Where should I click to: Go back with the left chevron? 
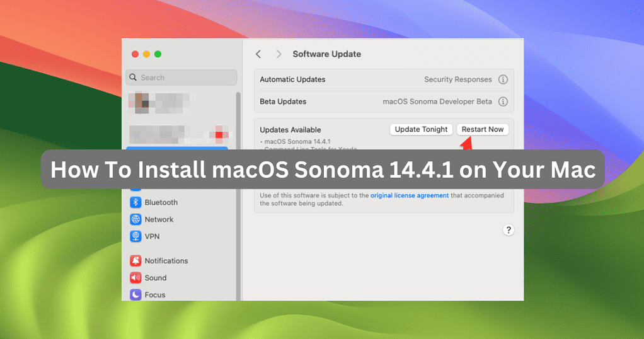pyautogui.click(x=258, y=54)
